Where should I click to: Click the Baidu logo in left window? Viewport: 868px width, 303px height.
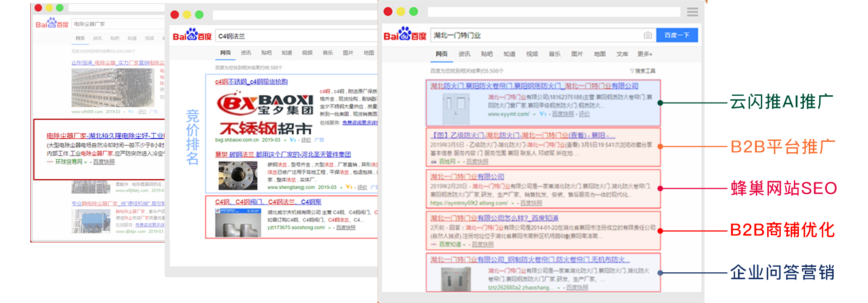click(x=52, y=23)
